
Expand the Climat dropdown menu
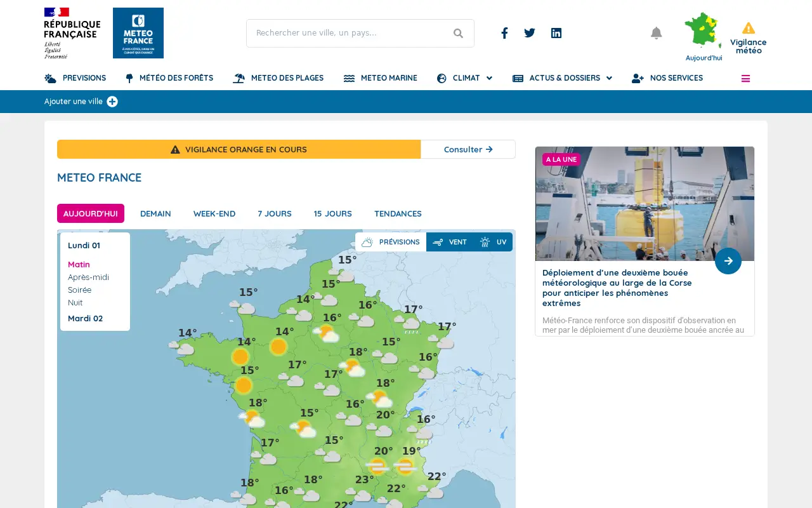464,78
